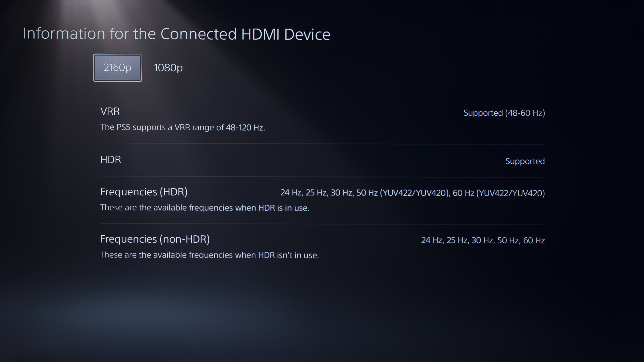Click 60 Hz in the non-HDR frequencies list
The height and width of the screenshot is (362, 644).
click(534, 240)
